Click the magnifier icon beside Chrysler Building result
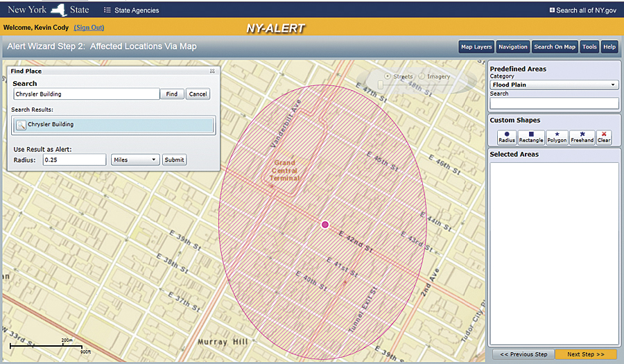This screenshot has height=364, width=624. 21,125
